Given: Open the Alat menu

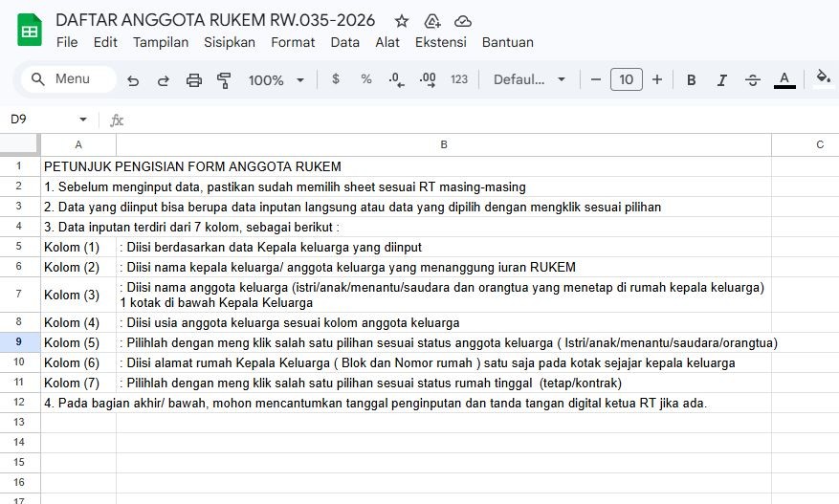Looking at the screenshot, I should tap(387, 42).
